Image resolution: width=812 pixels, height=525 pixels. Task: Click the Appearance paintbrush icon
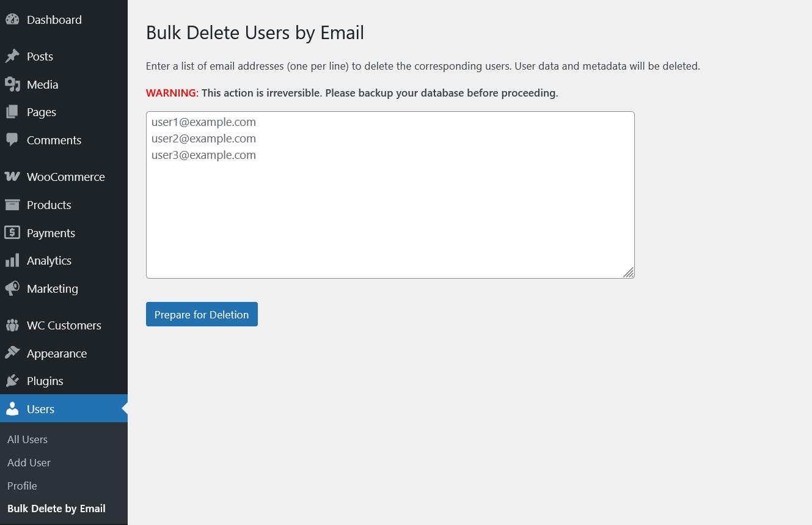click(x=12, y=353)
